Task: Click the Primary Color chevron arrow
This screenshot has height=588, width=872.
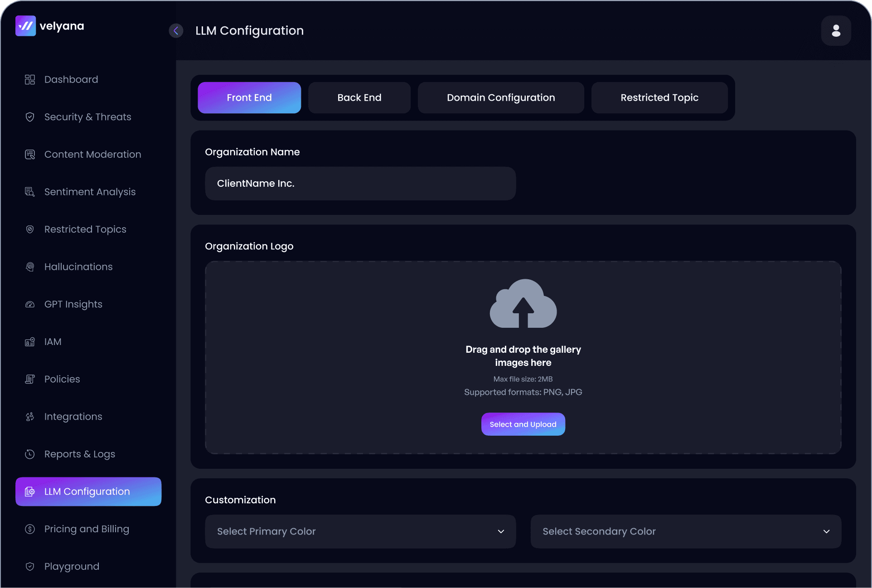Action: tap(501, 531)
